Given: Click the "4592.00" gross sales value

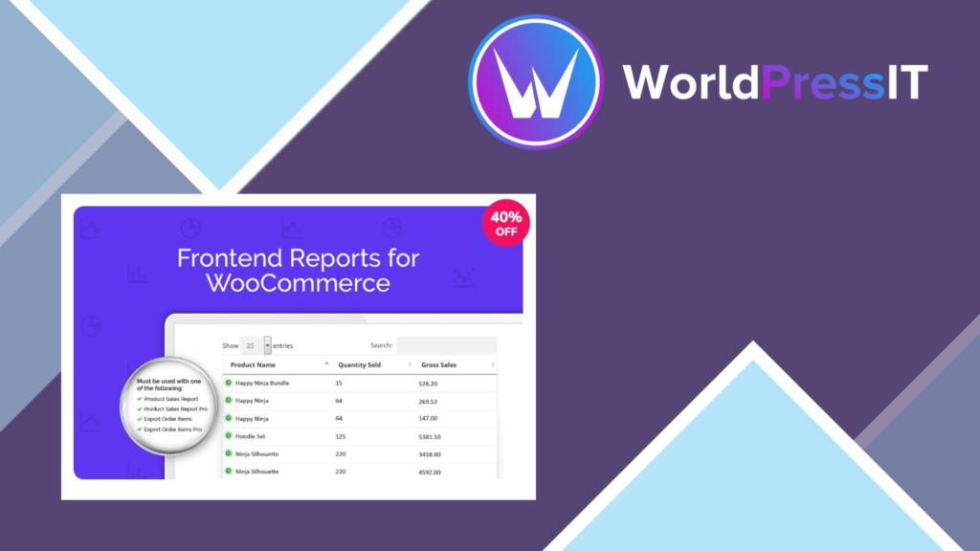Looking at the screenshot, I should point(430,472).
